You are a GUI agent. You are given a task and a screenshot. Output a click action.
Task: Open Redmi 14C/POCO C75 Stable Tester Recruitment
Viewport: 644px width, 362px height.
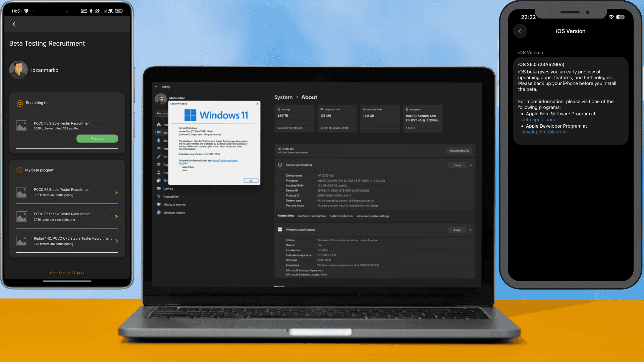pyautogui.click(x=67, y=241)
